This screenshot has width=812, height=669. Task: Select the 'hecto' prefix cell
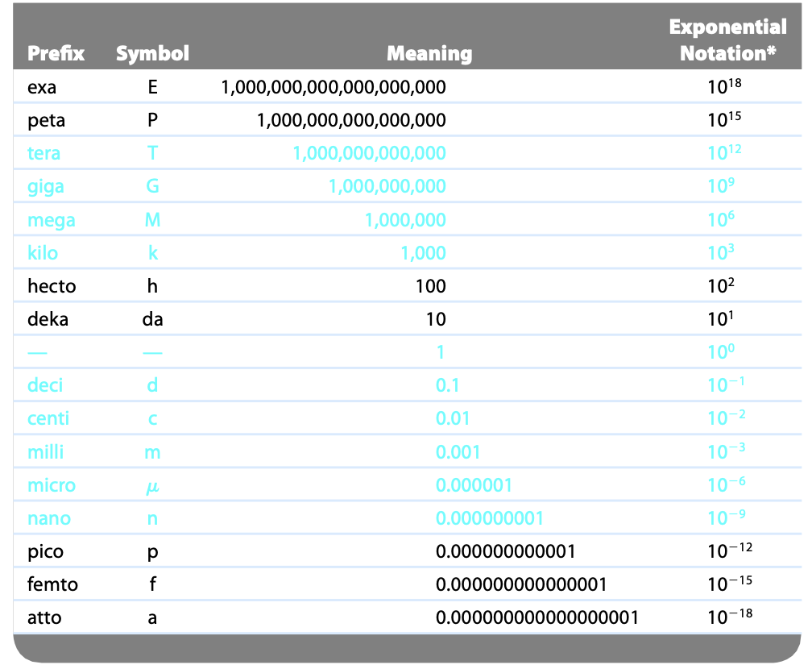pos(52,286)
